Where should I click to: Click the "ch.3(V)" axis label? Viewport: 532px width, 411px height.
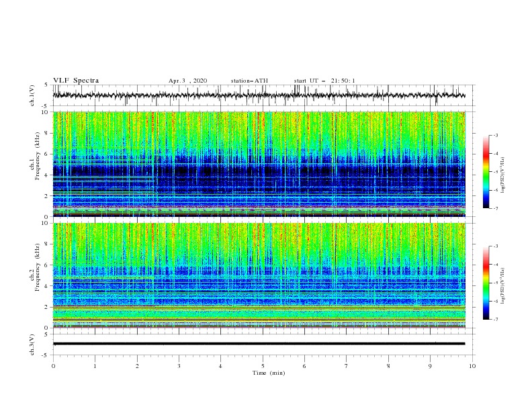32,345
